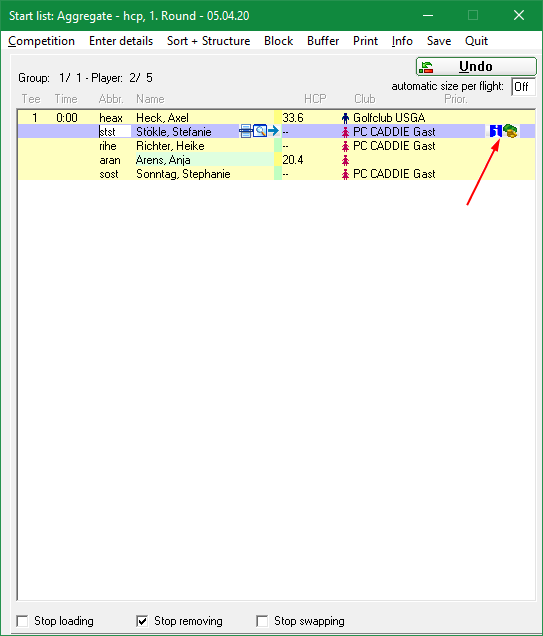543x636 pixels.
Task: Click Save in the menu bar
Action: click(x=439, y=41)
